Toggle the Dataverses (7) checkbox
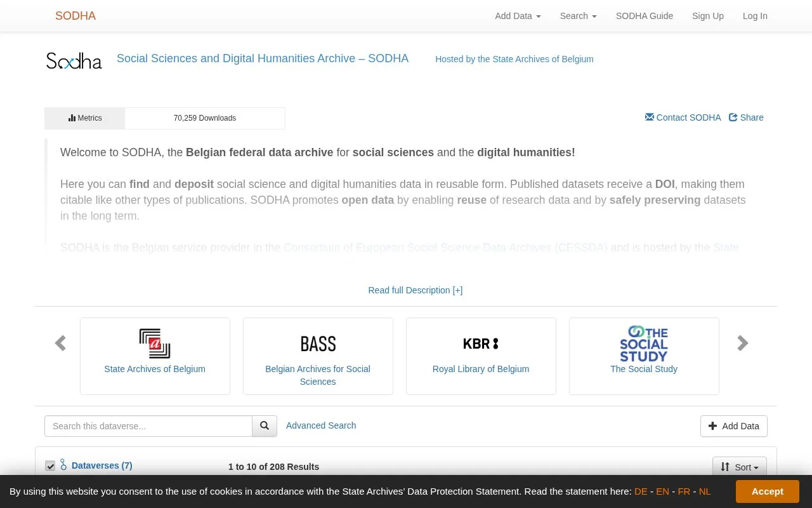The height and width of the screenshot is (508, 812). (50, 466)
